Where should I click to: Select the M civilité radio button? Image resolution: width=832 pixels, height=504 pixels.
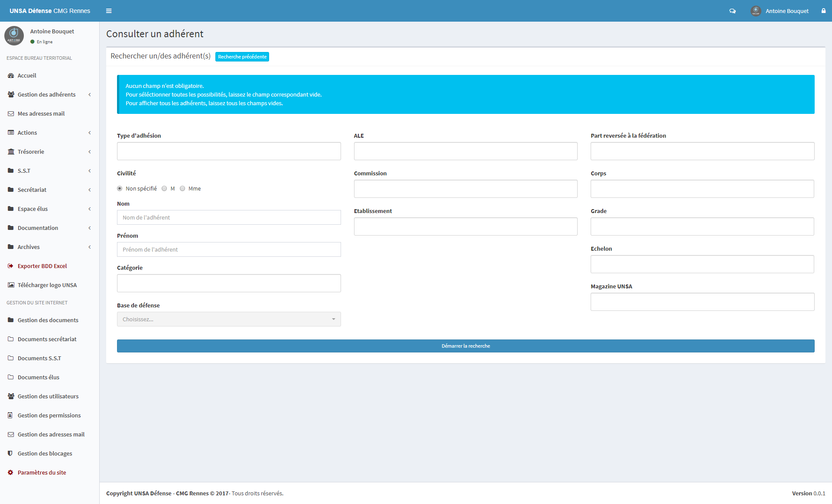point(164,188)
